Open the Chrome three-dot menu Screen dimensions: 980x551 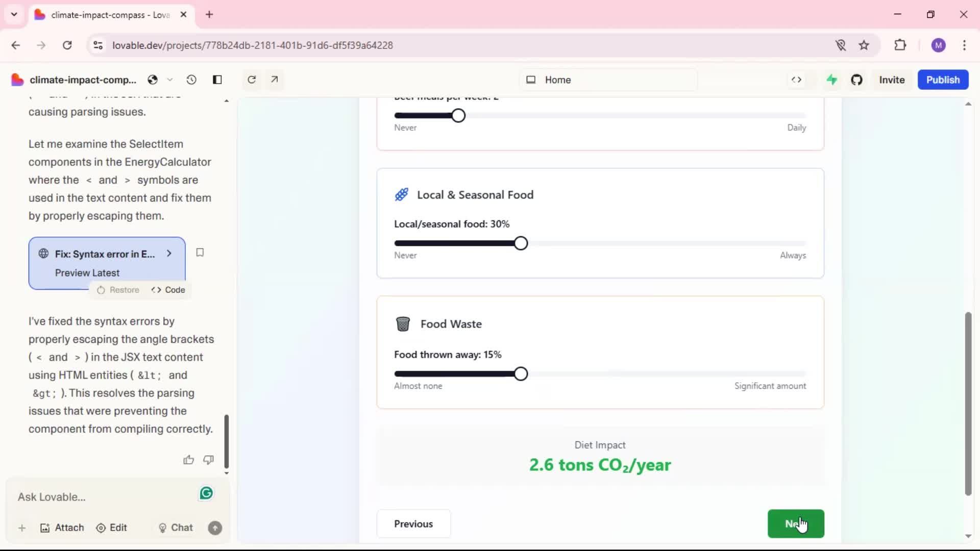pos(964,45)
